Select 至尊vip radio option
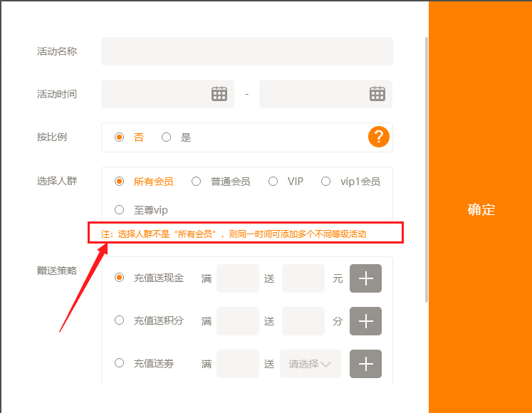This screenshot has width=532, height=413. [x=120, y=210]
